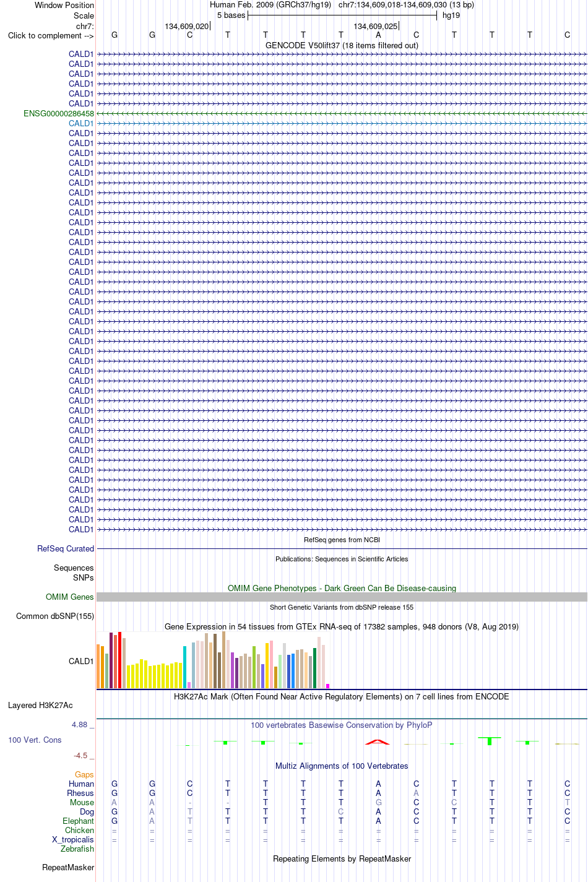Image resolution: width=588 pixels, height=882 pixels.
Task: Click the hg19 label beside the scale bar
Action: pyautogui.click(x=451, y=15)
